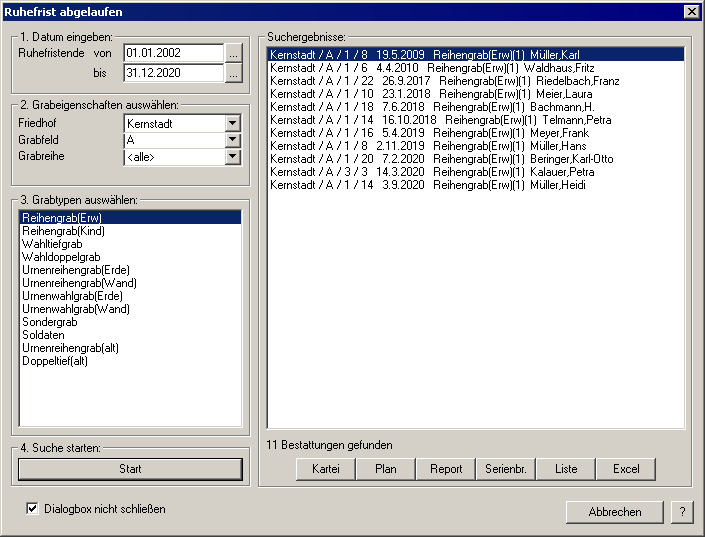The height and width of the screenshot is (537, 705).
Task: Click the Plan button
Action: coord(386,469)
